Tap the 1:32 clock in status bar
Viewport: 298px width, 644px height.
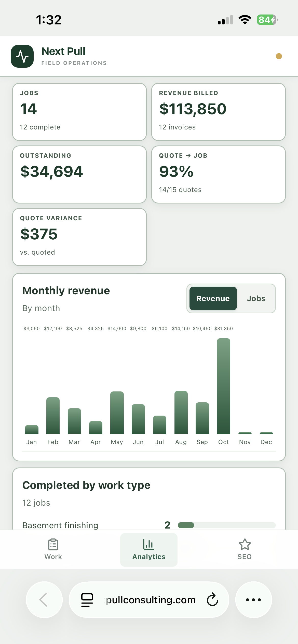49,20
